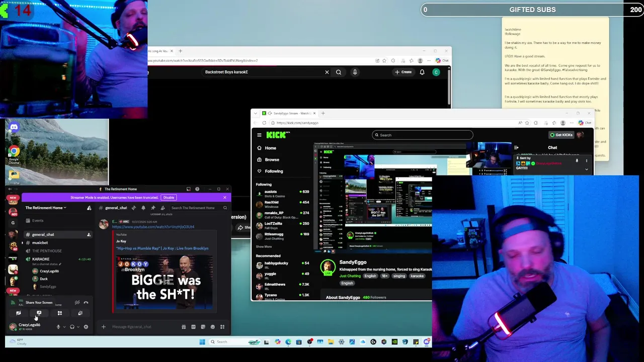Open Discord inbox icon in title bar

click(x=188, y=189)
